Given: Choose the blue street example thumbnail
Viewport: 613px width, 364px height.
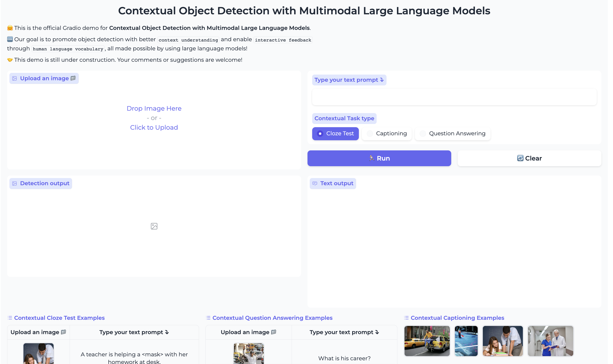Looking at the screenshot, I should (x=466, y=341).
